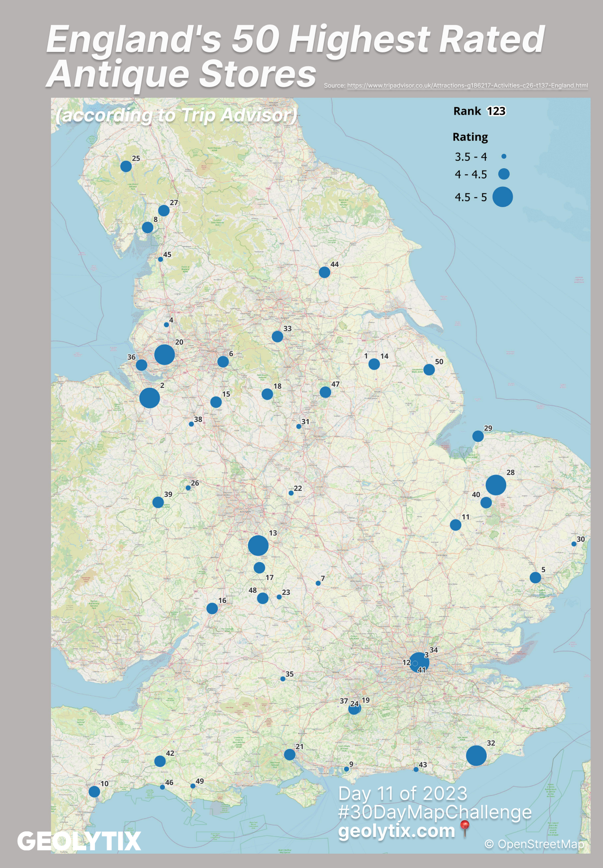The image size is (603, 868).
Task: Click the rank 5 store marker
Action: pos(535,577)
